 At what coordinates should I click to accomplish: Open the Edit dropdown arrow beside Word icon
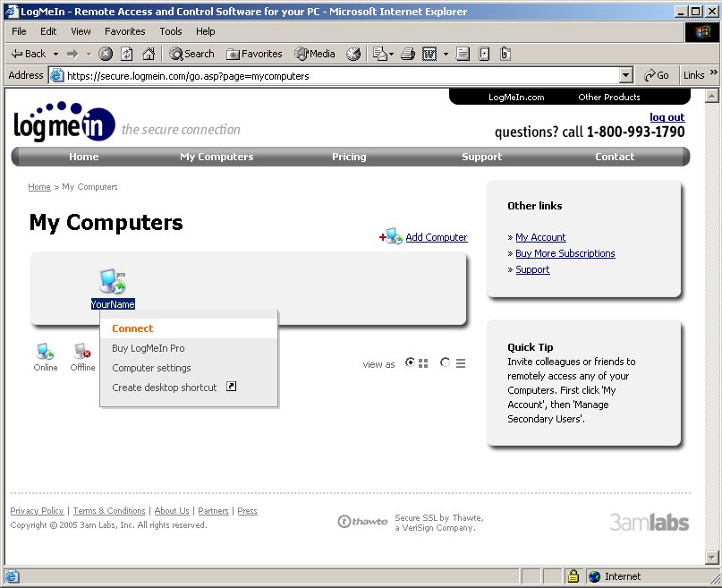tap(446, 54)
